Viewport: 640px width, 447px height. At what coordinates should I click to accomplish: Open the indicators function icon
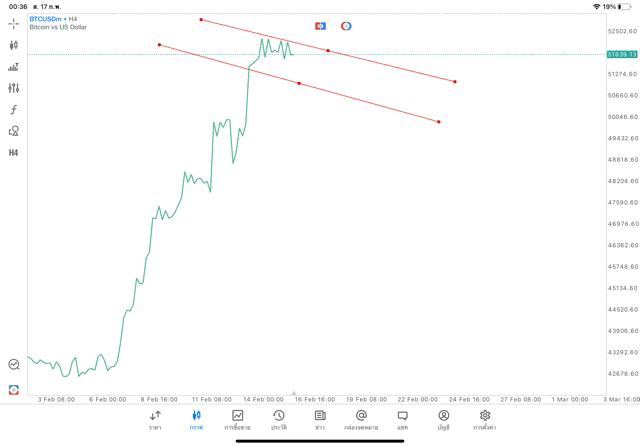coord(14,110)
